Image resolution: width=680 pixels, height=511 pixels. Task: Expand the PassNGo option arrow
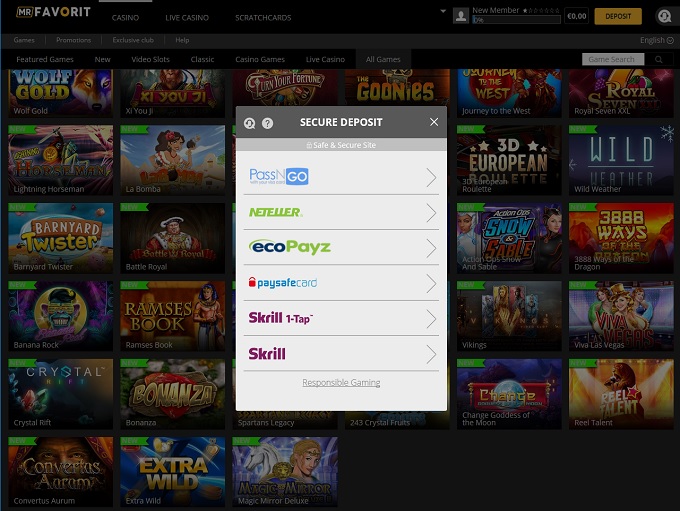pyautogui.click(x=431, y=177)
